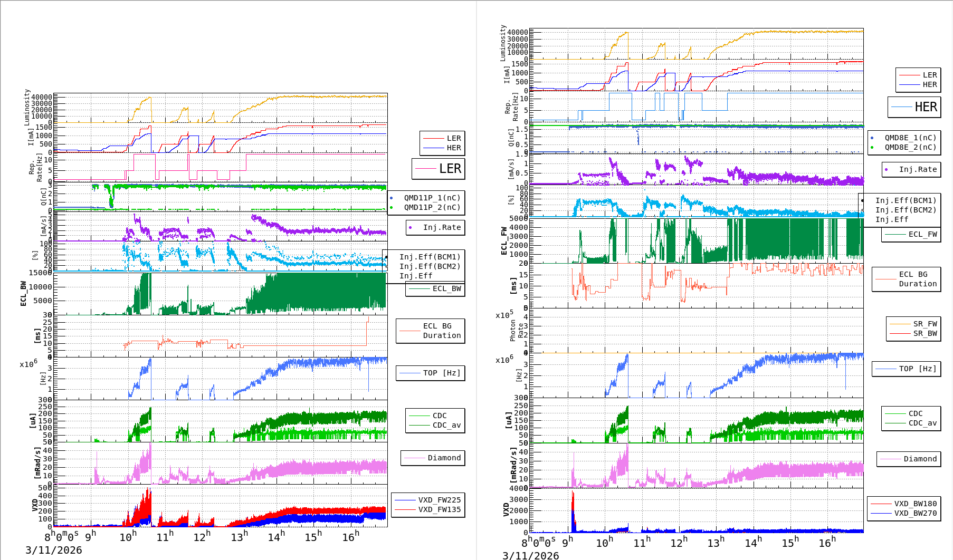The image size is (953, 560).
Task: Select the ECL_FW legend box
Action: tap(911, 234)
